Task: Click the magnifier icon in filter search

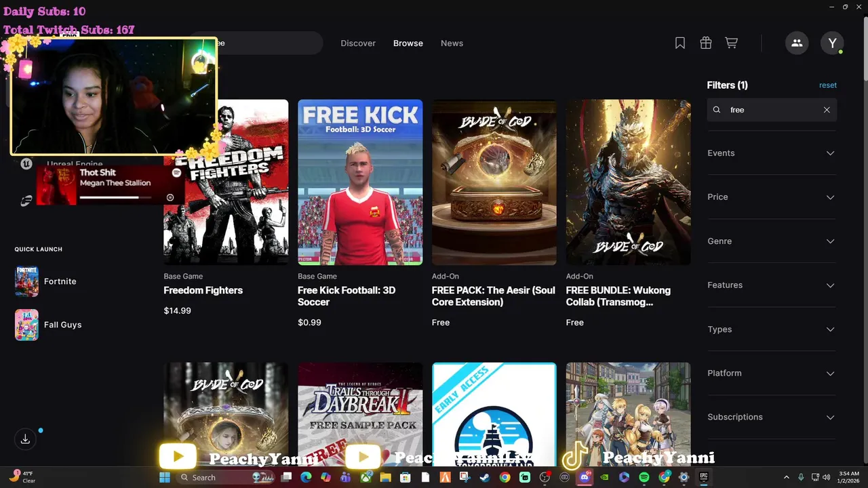Action: tap(717, 110)
